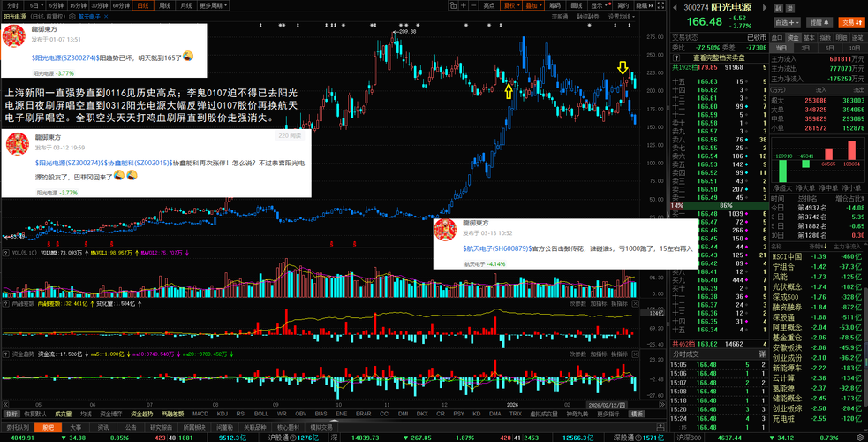Click 模板 template button

638,414
